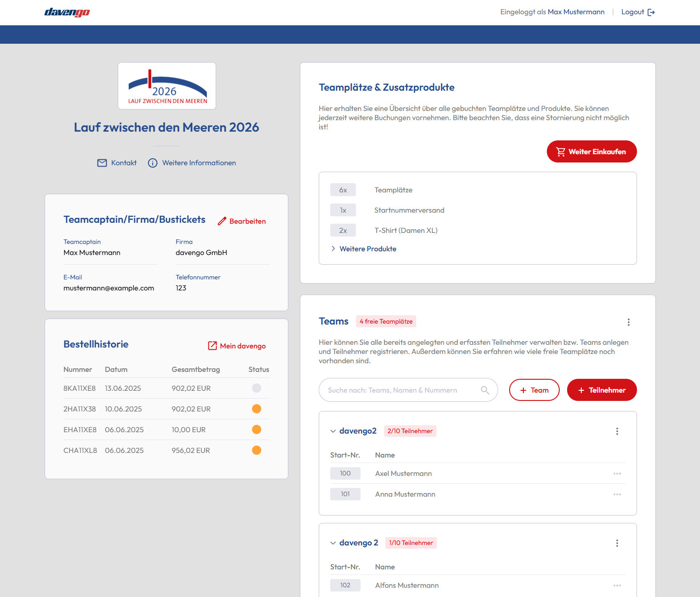The width and height of the screenshot is (700, 597).
Task: Create a new Team
Action: click(534, 390)
